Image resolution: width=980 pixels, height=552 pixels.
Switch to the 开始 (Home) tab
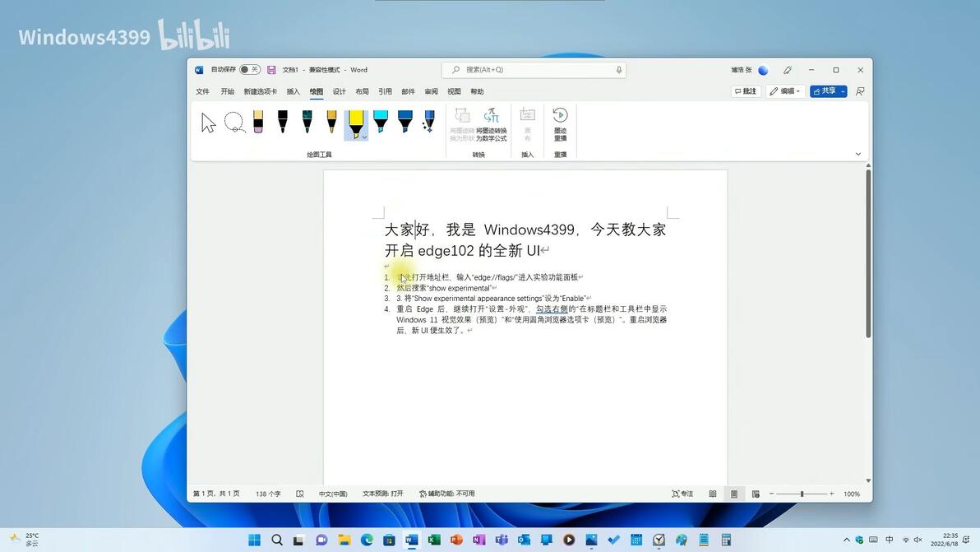(x=227, y=91)
